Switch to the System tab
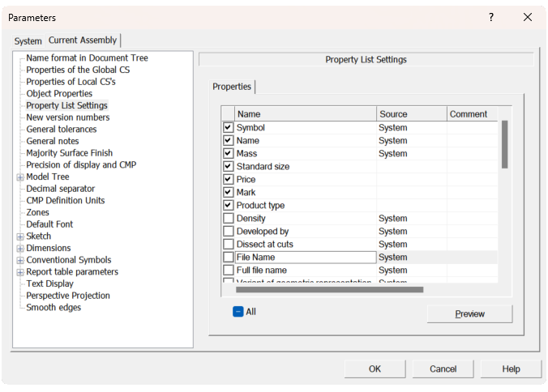The width and height of the screenshot is (548, 392). click(x=28, y=41)
